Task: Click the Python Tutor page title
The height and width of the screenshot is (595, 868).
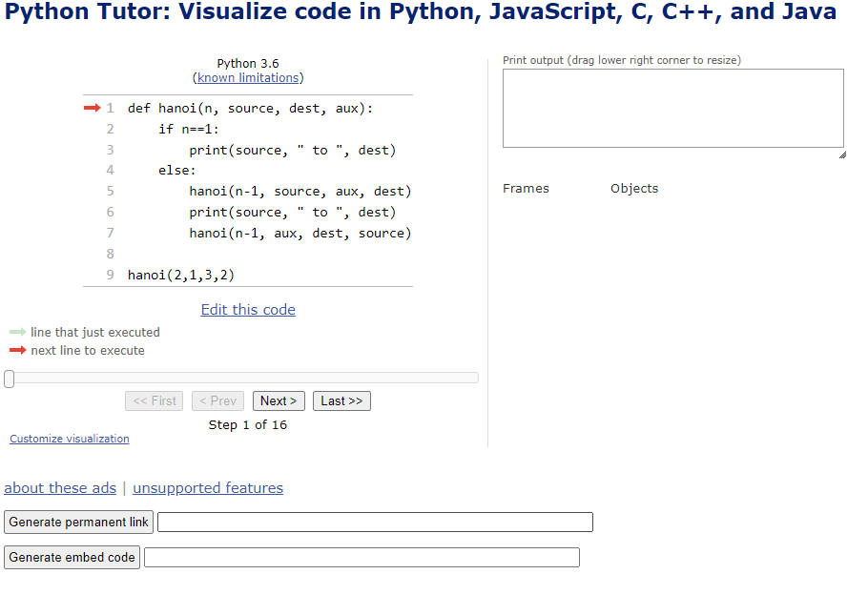Action: click(421, 11)
